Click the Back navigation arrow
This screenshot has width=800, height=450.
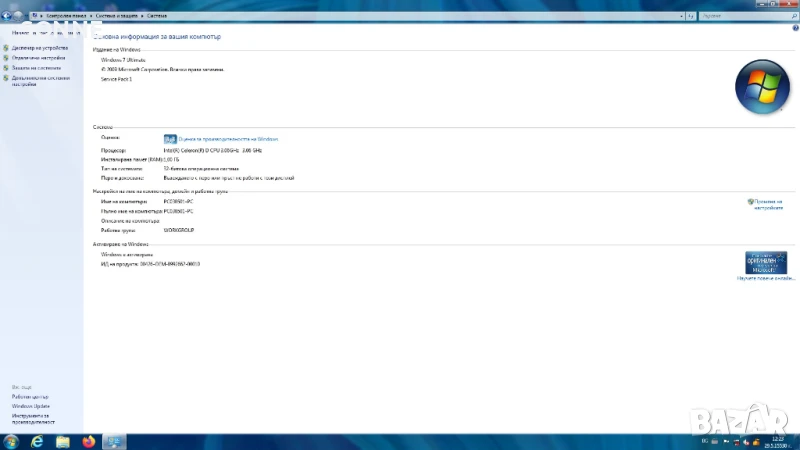pos(7,17)
